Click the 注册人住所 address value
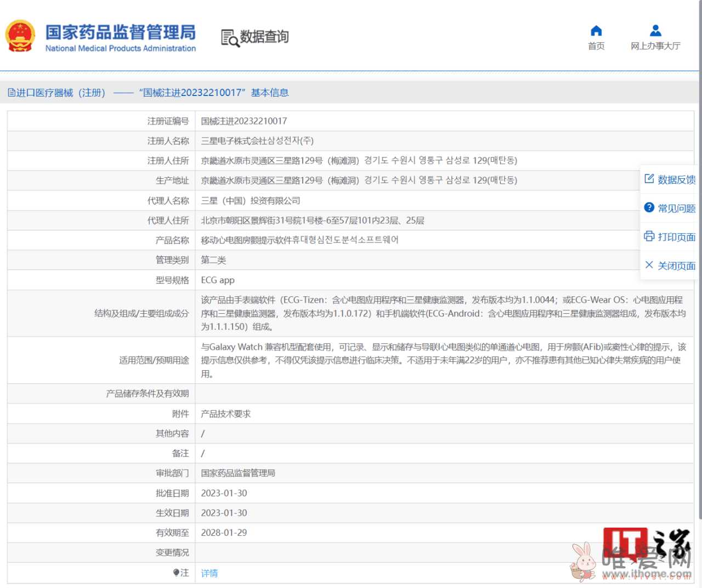Image resolution: width=702 pixels, height=588 pixels. click(x=359, y=160)
